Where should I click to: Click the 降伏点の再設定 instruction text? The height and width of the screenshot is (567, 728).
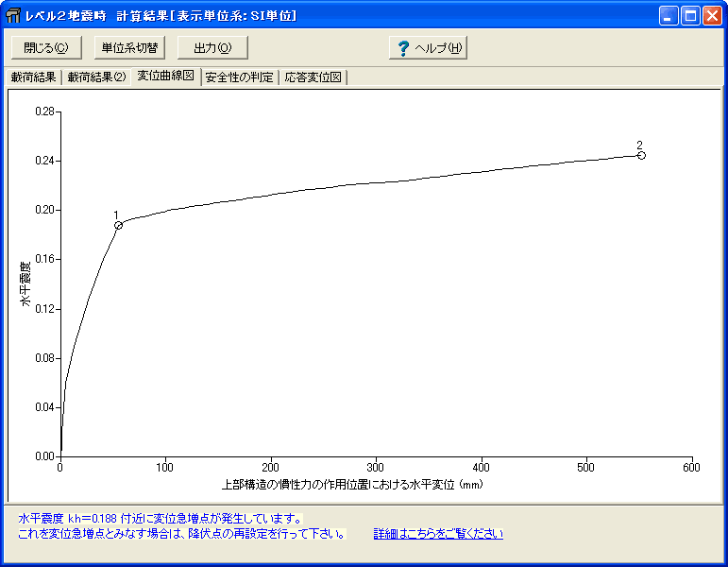click(x=182, y=534)
